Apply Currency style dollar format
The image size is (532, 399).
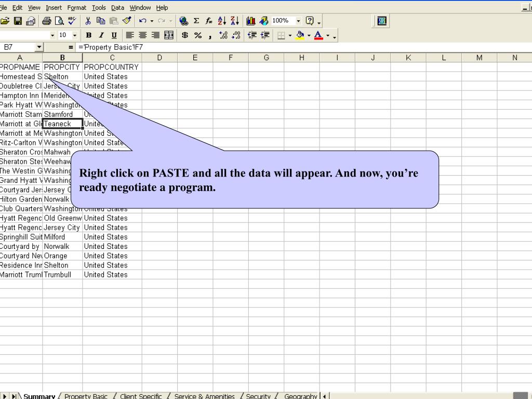184,35
